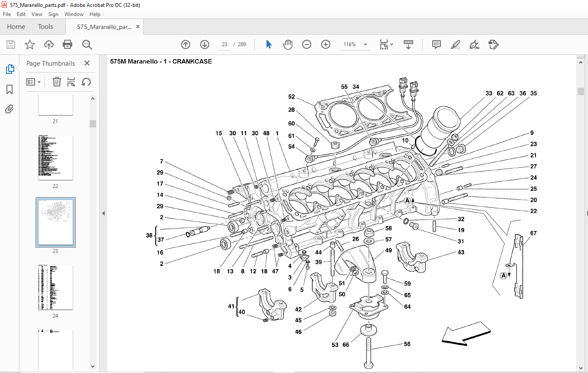Image resolution: width=588 pixels, height=373 pixels.
Task: Open the View menu
Action: coord(37,14)
